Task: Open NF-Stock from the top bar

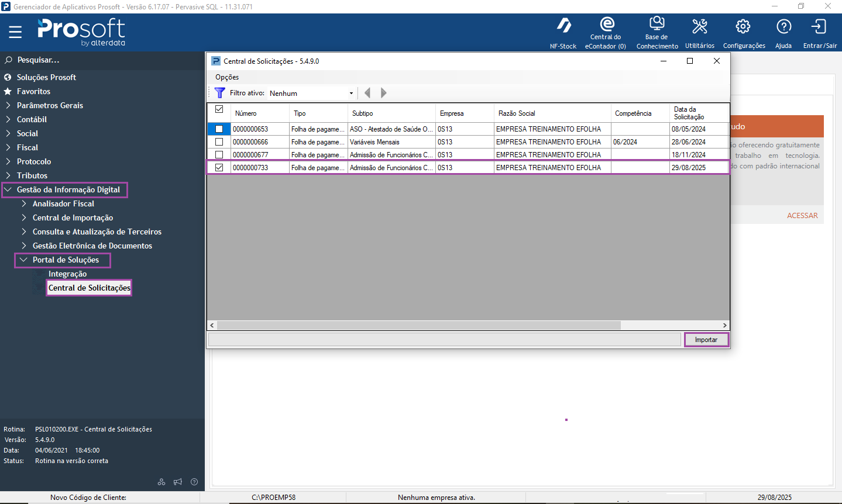Action: pyautogui.click(x=563, y=33)
